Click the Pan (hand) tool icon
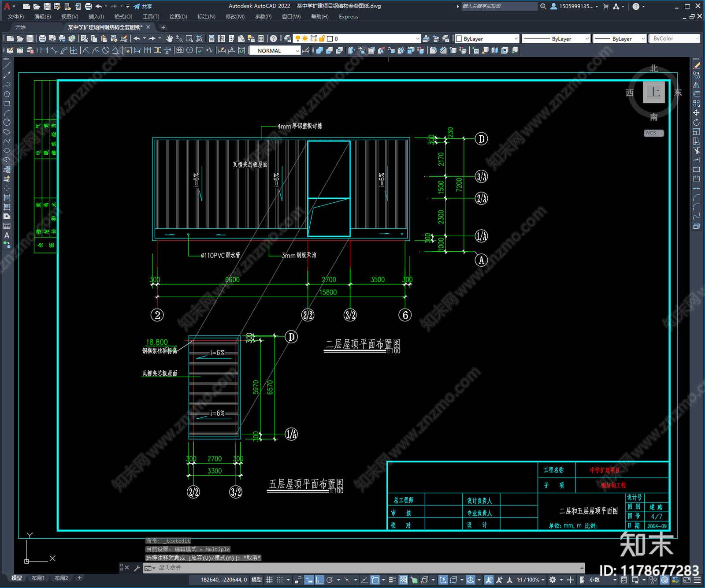The height and width of the screenshot is (588, 705). 170,39
